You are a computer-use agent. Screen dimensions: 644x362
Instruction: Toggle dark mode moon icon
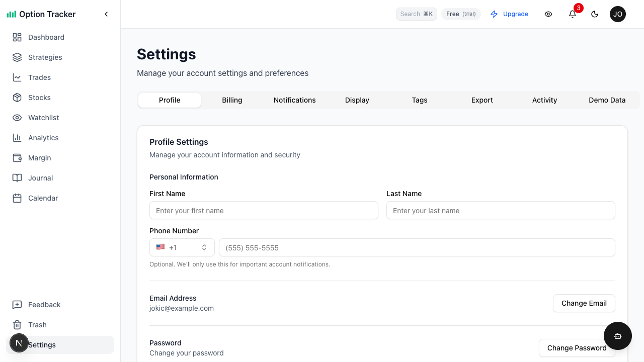[x=595, y=14]
